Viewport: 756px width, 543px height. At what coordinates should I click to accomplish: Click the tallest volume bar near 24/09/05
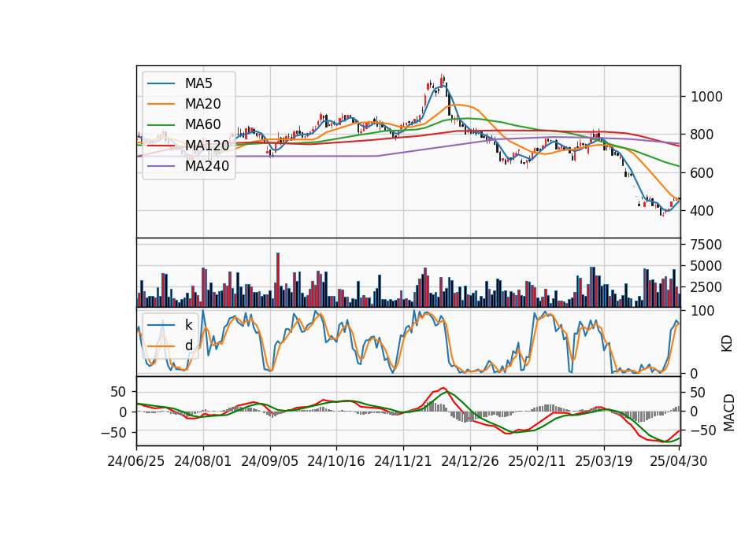pos(278,279)
